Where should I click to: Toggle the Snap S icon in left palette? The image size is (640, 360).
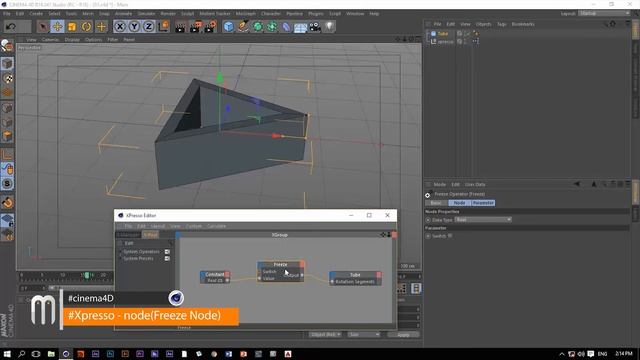tap(7, 184)
